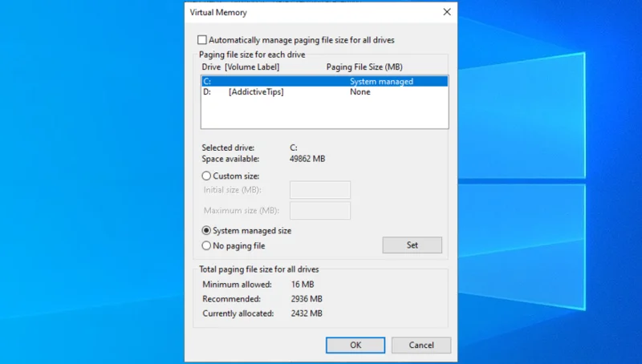Click the Recommended 2936 MB value
Viewport: 642px width, 364px height.
pyautogui.click(x=307, y=299)
